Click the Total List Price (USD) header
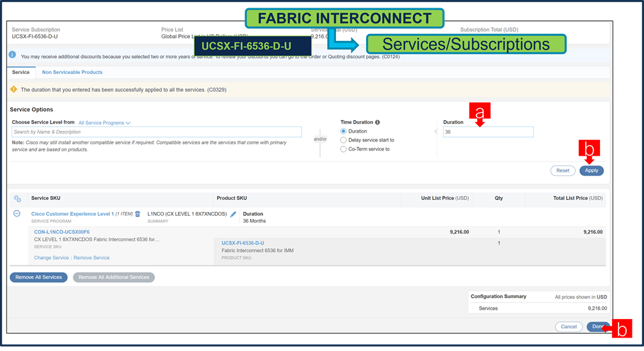This screenshot has height=351, width=644. tap(578, 198)
